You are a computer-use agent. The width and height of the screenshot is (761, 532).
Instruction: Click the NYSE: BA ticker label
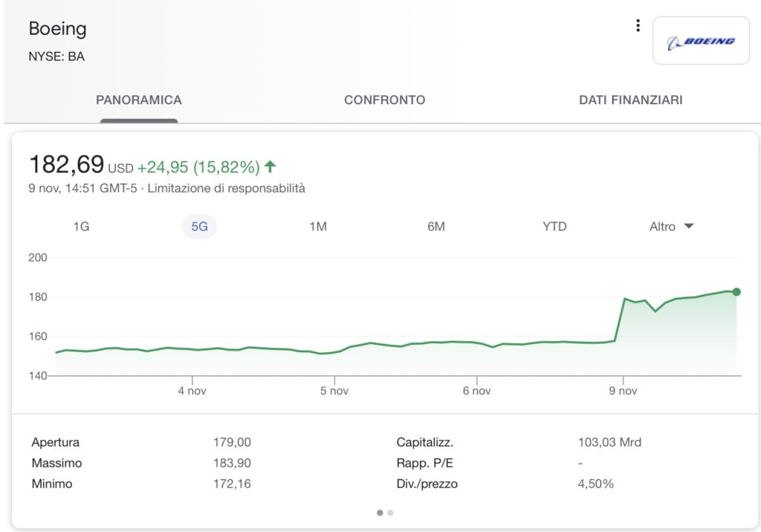[56, 56]
